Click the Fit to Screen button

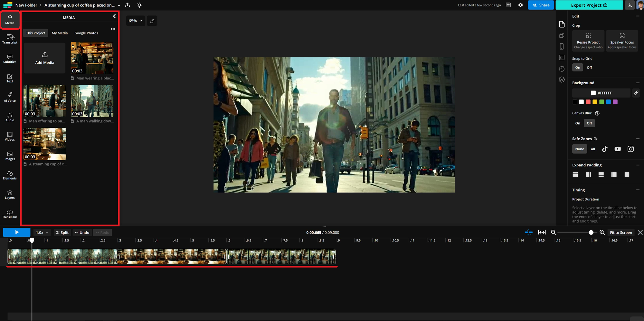621,232
